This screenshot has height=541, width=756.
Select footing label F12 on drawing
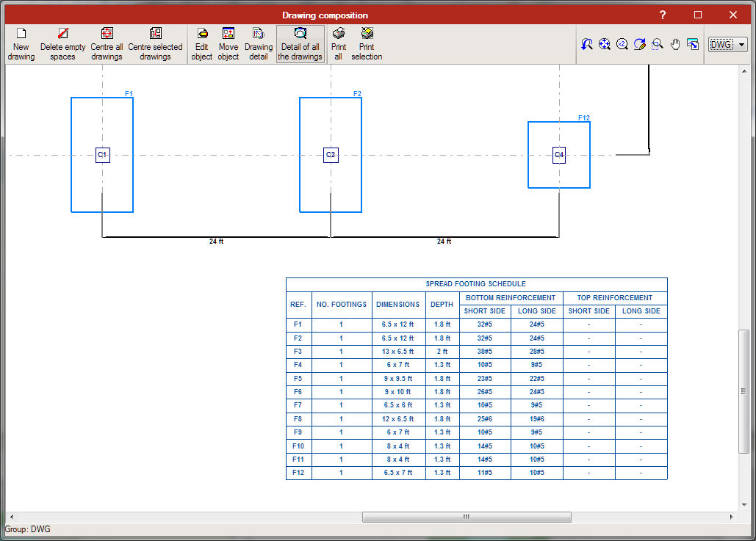584,117
